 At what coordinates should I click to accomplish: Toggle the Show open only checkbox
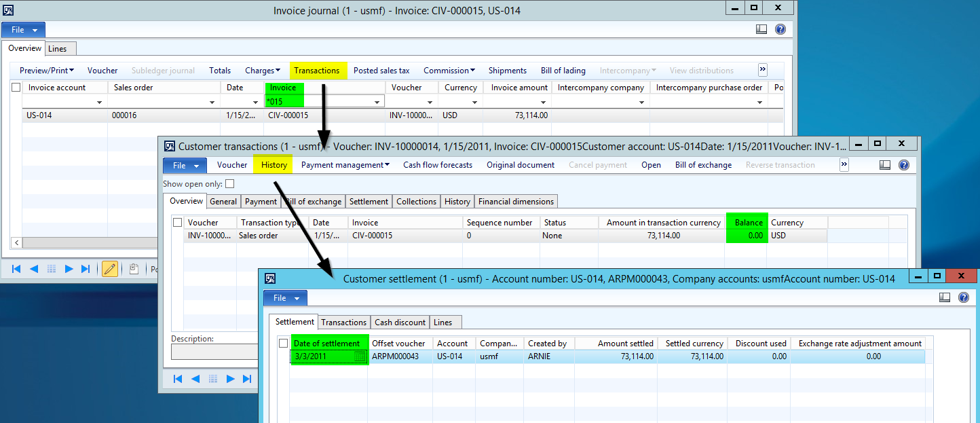click(x=230, y=184)
